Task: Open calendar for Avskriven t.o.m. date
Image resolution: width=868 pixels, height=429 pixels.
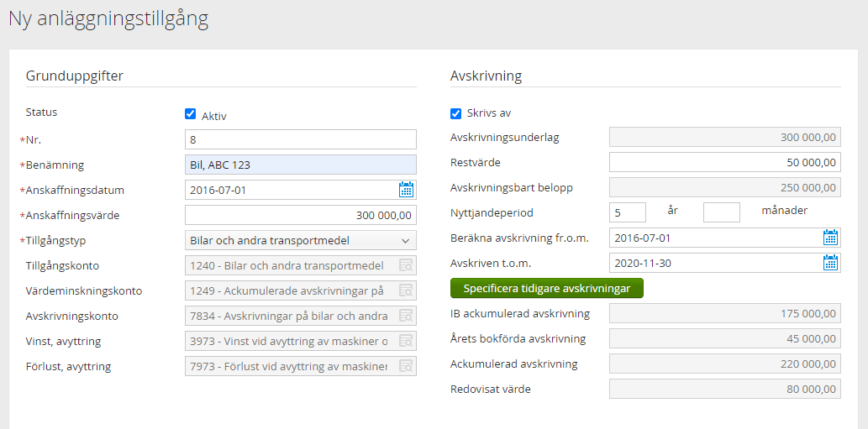Action: [x=830, y=263]
